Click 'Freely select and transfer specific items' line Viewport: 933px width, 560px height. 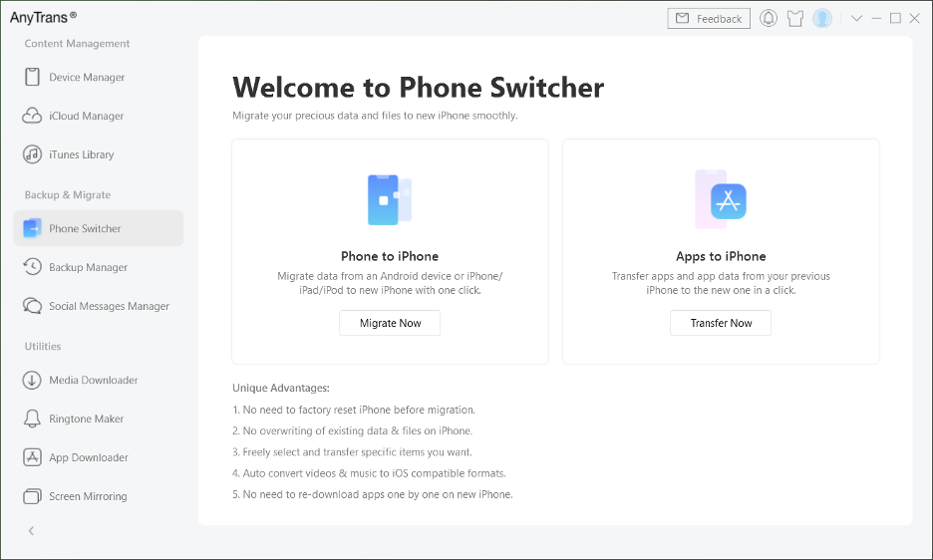point(352,452)
